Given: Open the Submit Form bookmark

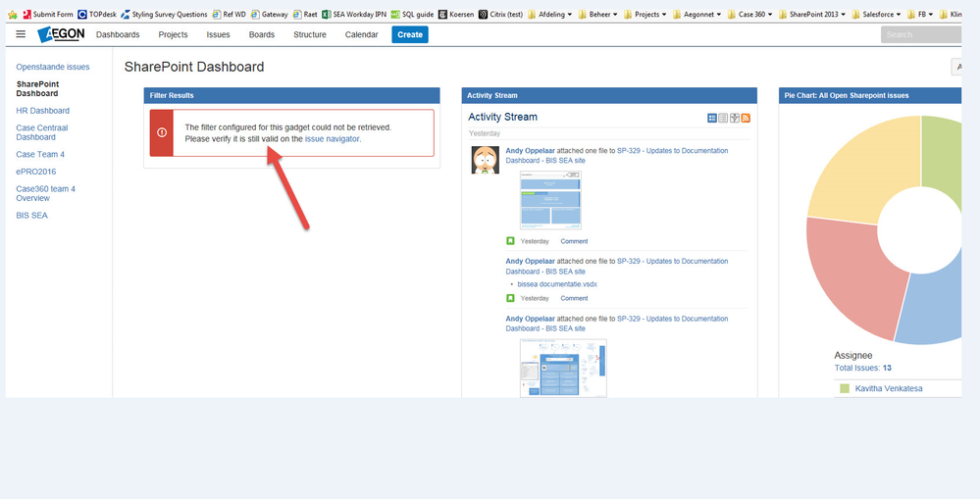Looking at the screenshot, I should coord(48,15).
